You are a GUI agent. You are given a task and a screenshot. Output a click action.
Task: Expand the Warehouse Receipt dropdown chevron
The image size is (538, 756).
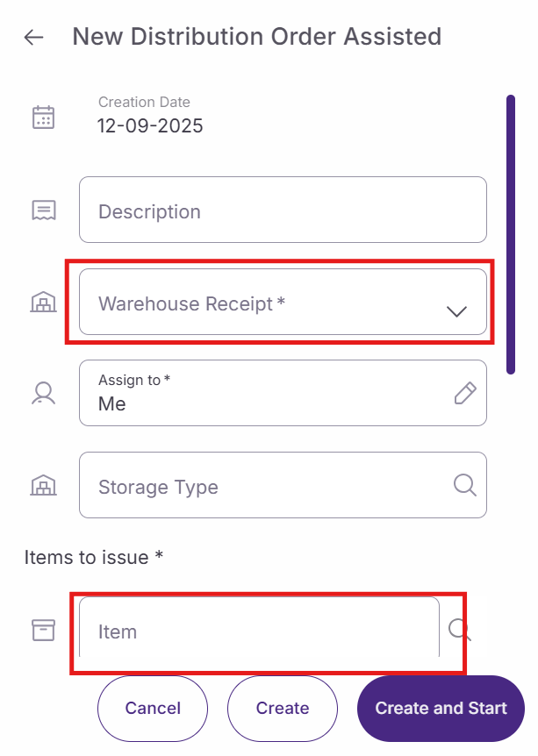[456, 311]
